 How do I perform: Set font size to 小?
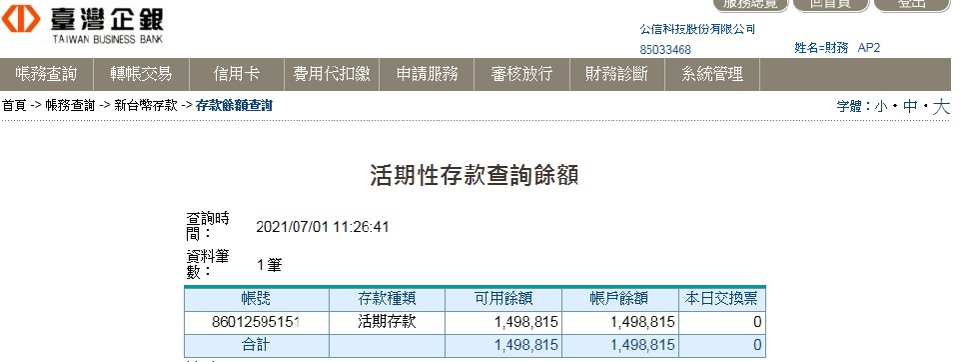[881, 107]
